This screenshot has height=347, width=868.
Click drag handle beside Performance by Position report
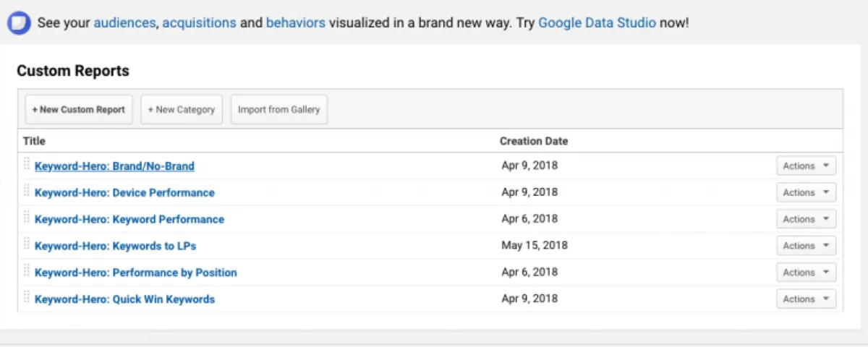[27, 271]
